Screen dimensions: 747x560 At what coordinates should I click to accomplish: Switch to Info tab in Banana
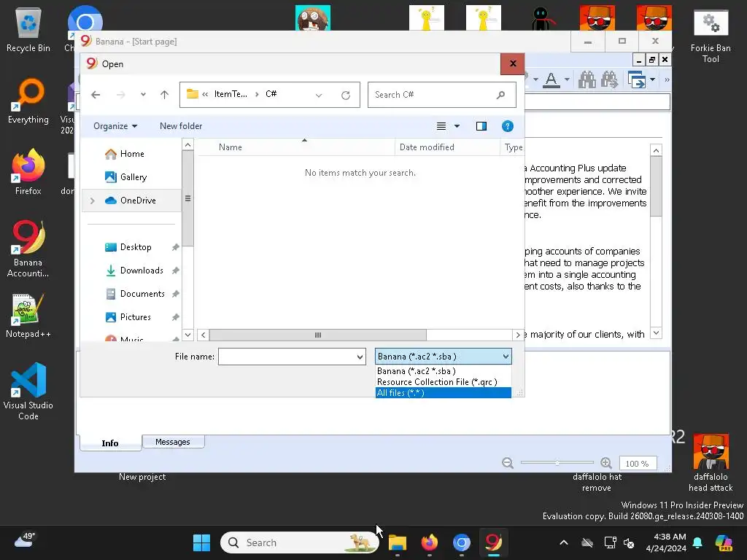(x=110, y=443)
